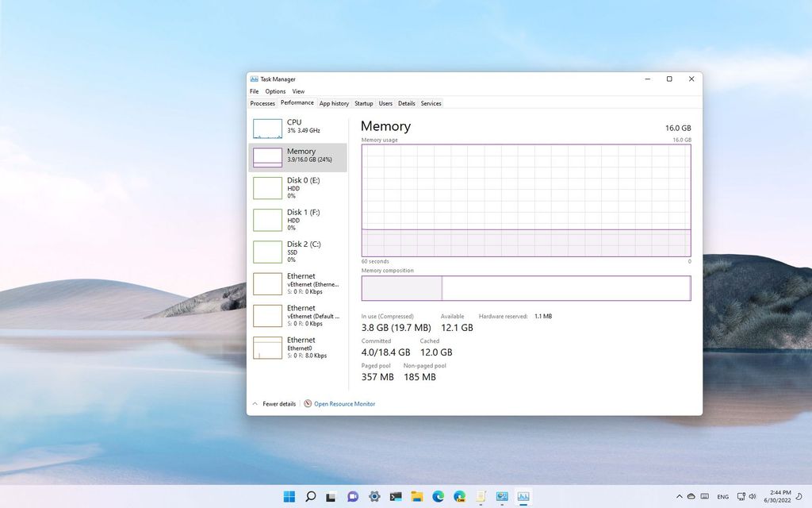812x508 pixels.
Task: Switch to the App history tab
Action: point(334,103)
